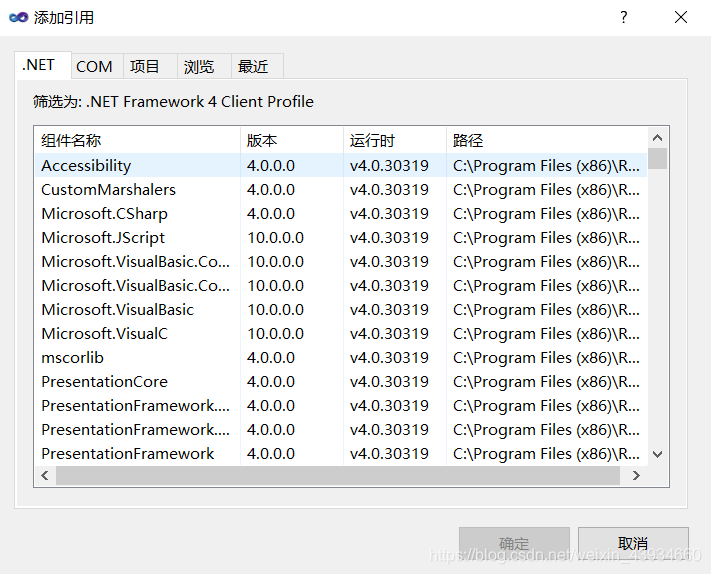Click the horizontal scrollbar right arrow

[636, 475]
